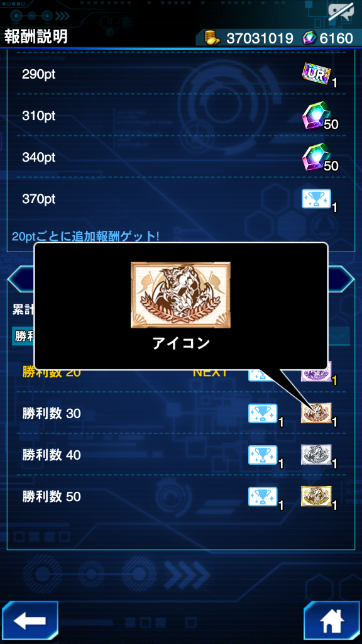Tap the gold coin currency icon

pyautogui.click(x=212, y=38)
